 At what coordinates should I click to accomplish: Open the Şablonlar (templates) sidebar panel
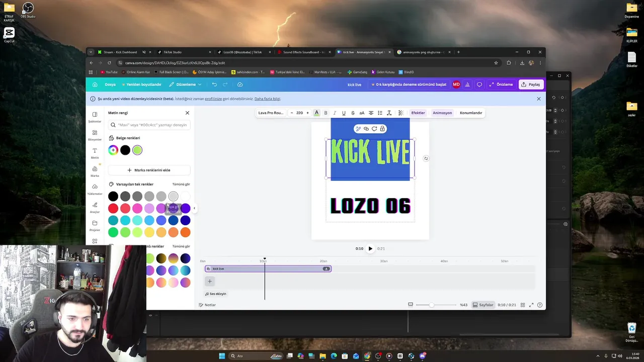point(95,117)
